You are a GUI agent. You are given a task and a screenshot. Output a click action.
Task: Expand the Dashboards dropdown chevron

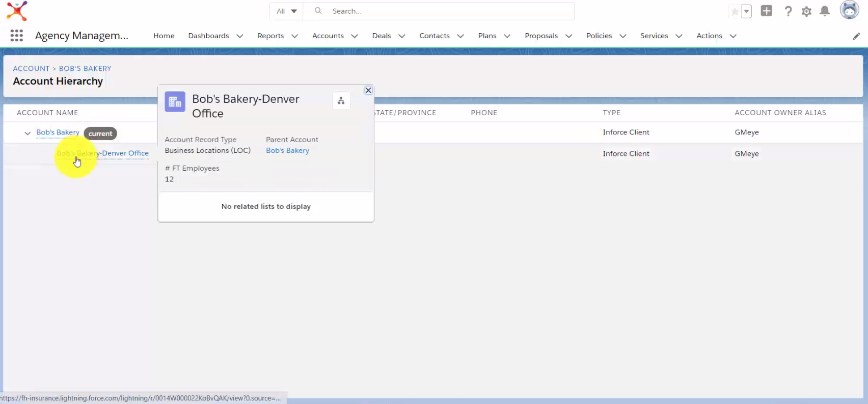point(240,36)
